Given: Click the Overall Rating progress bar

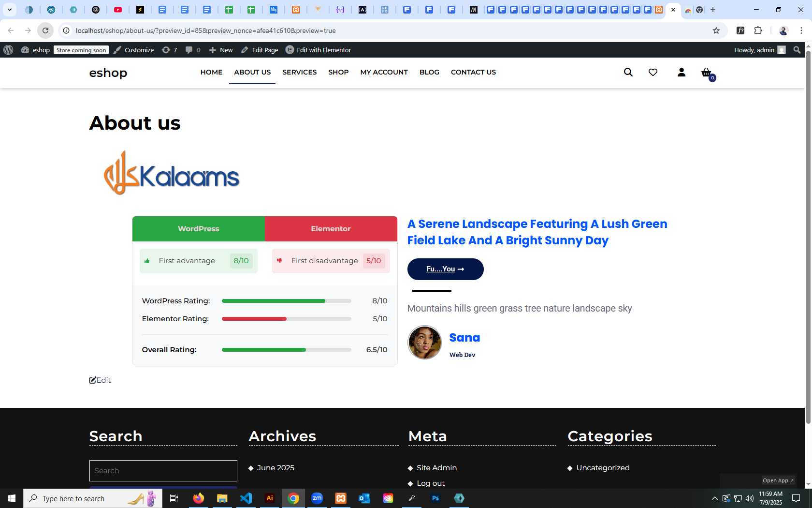Looking at the screenshot, I should [x=287, y=350].
